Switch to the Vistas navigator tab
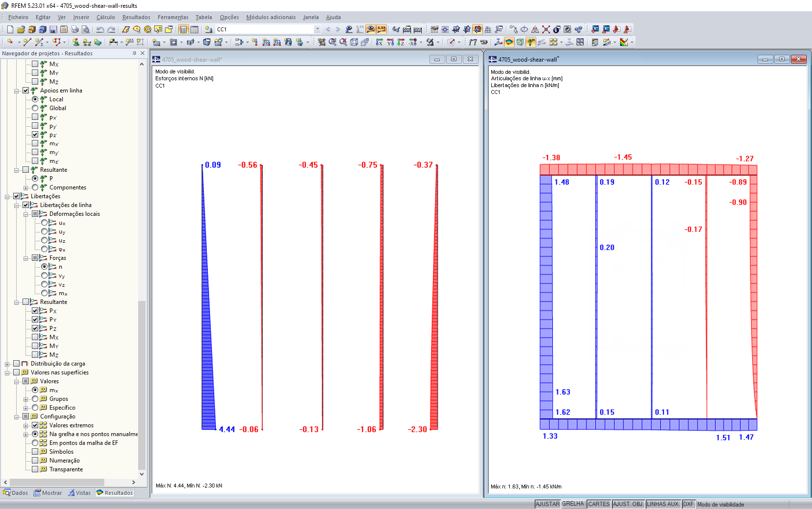 click(79, 493)
